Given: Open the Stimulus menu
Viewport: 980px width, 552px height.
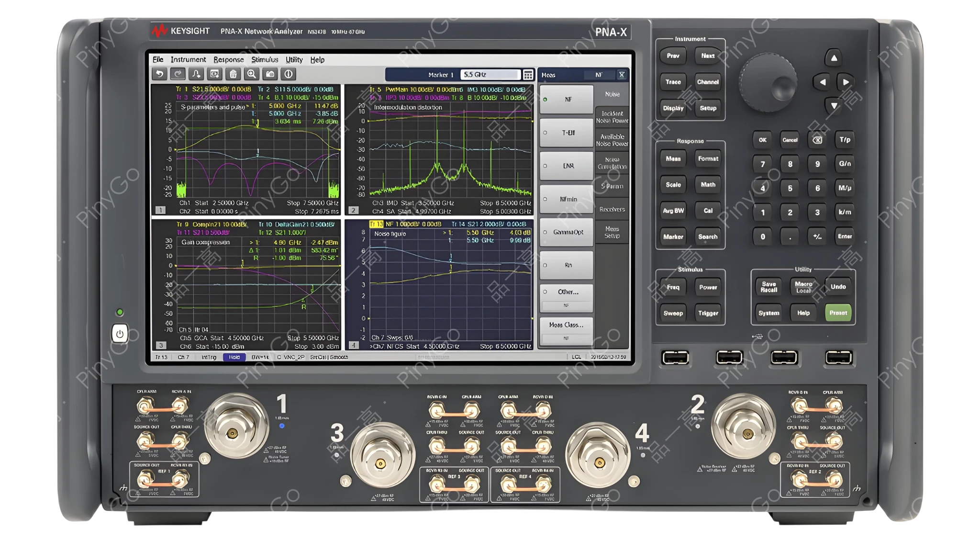Looking at the screenshot, I should [265, 60].
